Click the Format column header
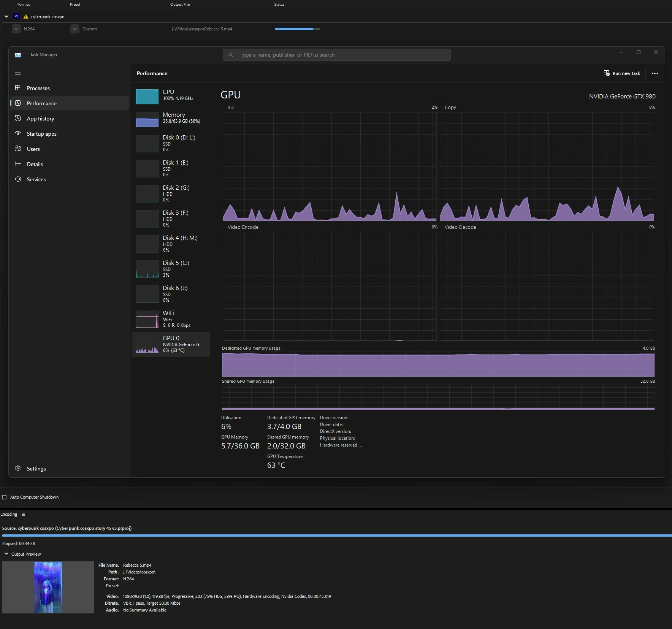 [x=24, y=5]
